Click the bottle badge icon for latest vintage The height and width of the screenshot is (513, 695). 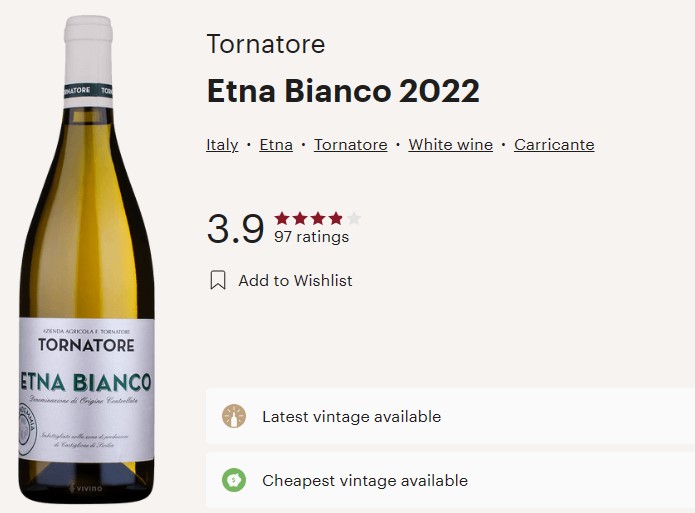(234, 416)
